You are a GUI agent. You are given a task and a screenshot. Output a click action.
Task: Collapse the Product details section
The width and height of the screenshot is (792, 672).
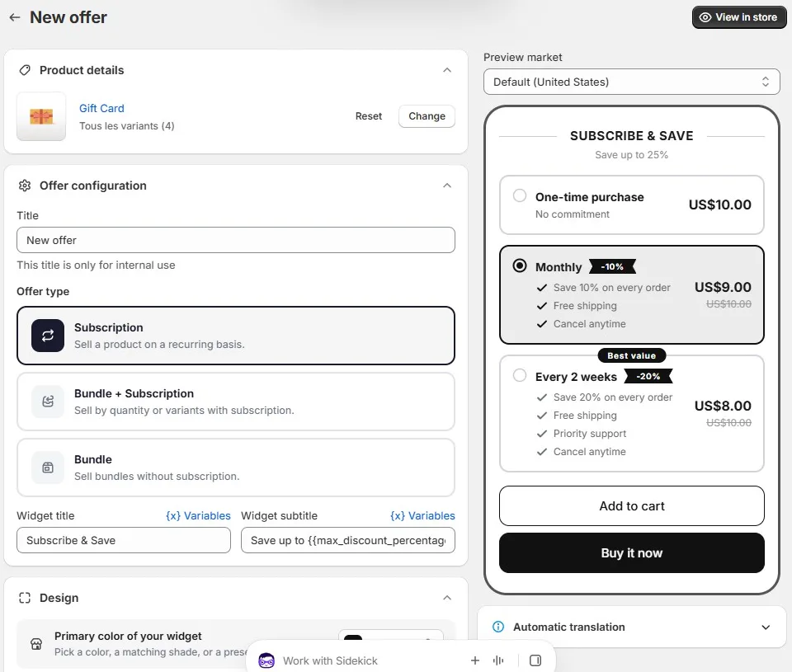tap(447, 70)
